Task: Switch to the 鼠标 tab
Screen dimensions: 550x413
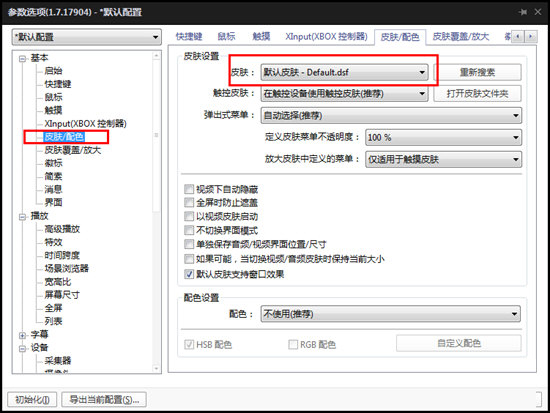Action: tap(227, 36)
